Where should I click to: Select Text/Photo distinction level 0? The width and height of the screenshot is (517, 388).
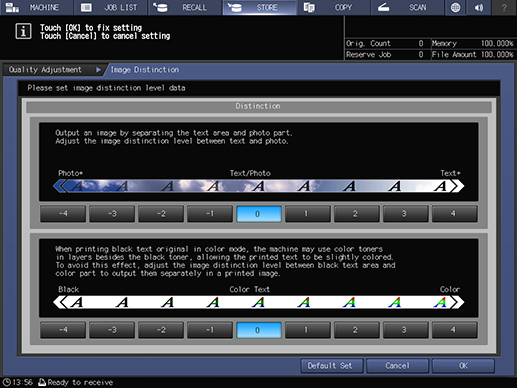[259, 214]
